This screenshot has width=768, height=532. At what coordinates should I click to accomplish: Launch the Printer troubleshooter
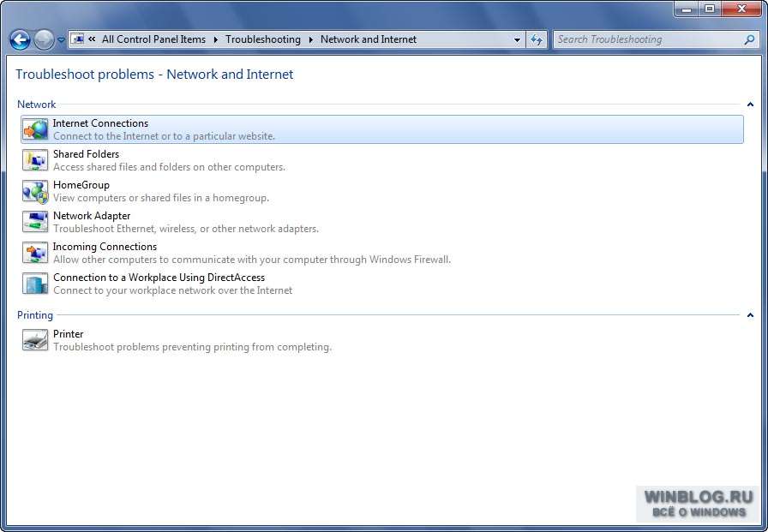[x=382, y=340]
